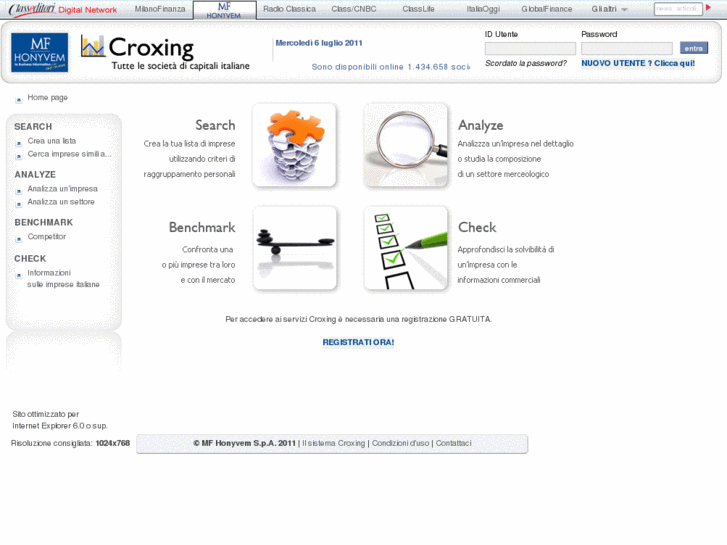727x545 pixels.
Task: Focus the ID Utente input field
Action: click(530, 48)
